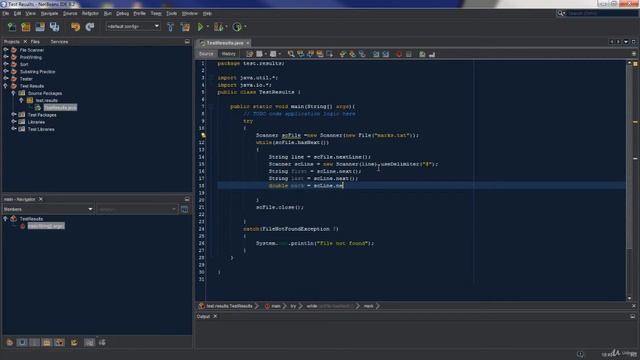The height and width of the screenshot is (360, 640).
Task: Collapse the Test Results project
Action: [6, 86]
